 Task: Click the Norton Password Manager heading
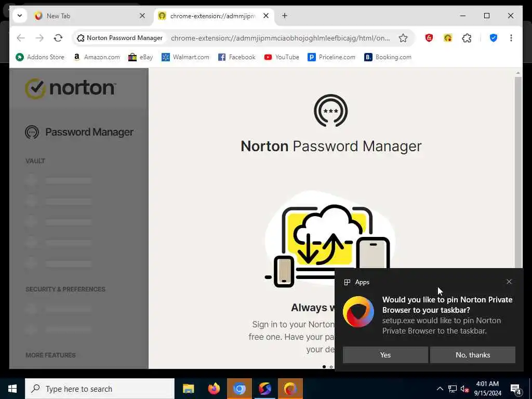pos(331,146)
